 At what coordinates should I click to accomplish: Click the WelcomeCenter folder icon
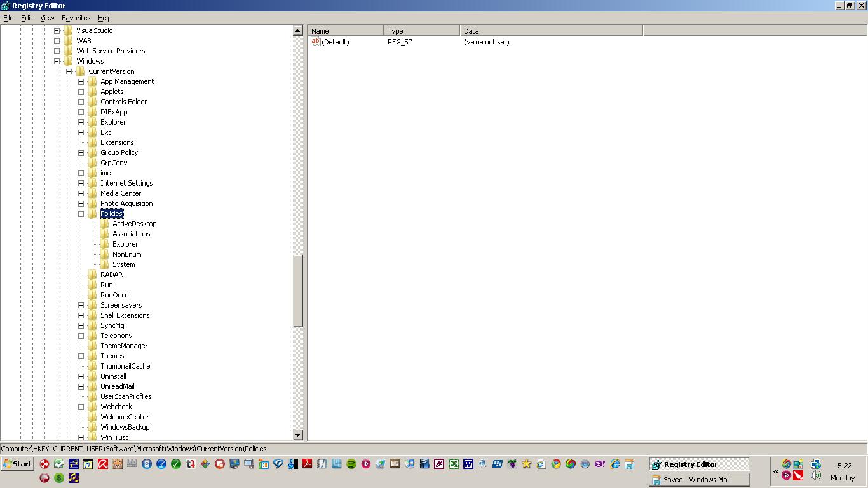pyautogui.click(x=93, y=417)
